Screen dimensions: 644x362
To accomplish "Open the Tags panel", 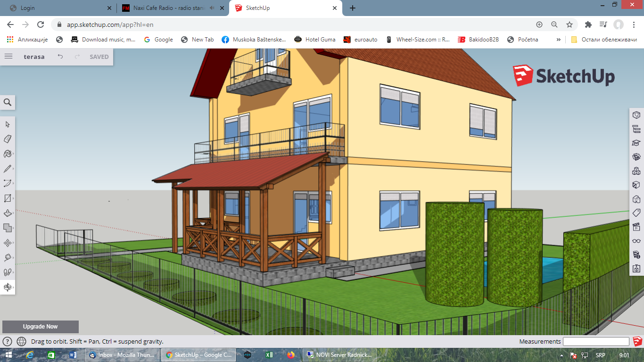I will (636, 213).
